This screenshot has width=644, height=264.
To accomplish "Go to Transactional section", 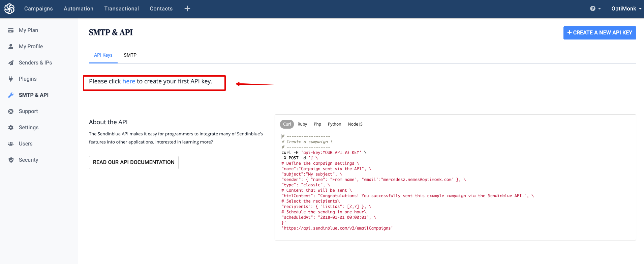I will point(122,9).
